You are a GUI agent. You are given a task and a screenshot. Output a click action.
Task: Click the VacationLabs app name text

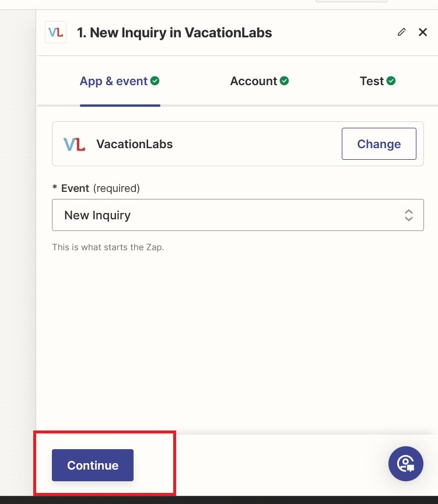pyautogui.click(x=134, y=144)
